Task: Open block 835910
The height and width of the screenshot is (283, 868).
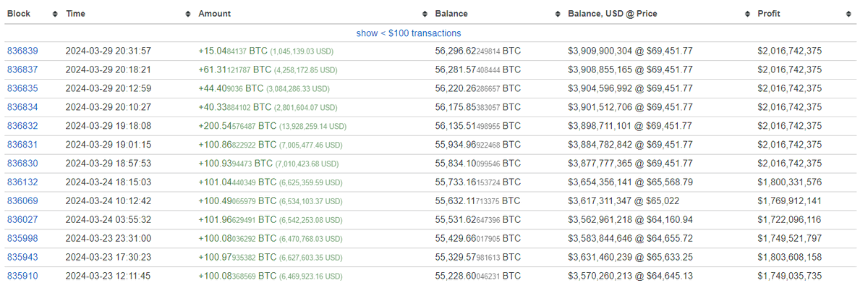Action: (x=22, y=276)
